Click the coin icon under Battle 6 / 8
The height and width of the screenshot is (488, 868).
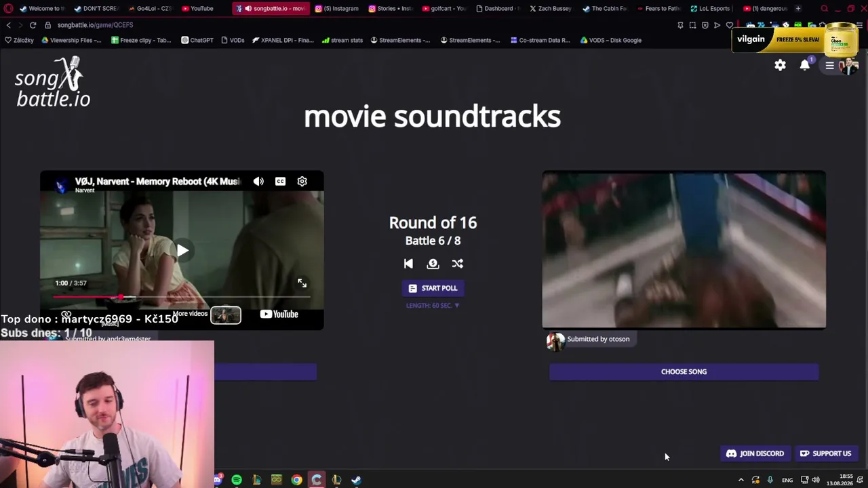[433, 264]
